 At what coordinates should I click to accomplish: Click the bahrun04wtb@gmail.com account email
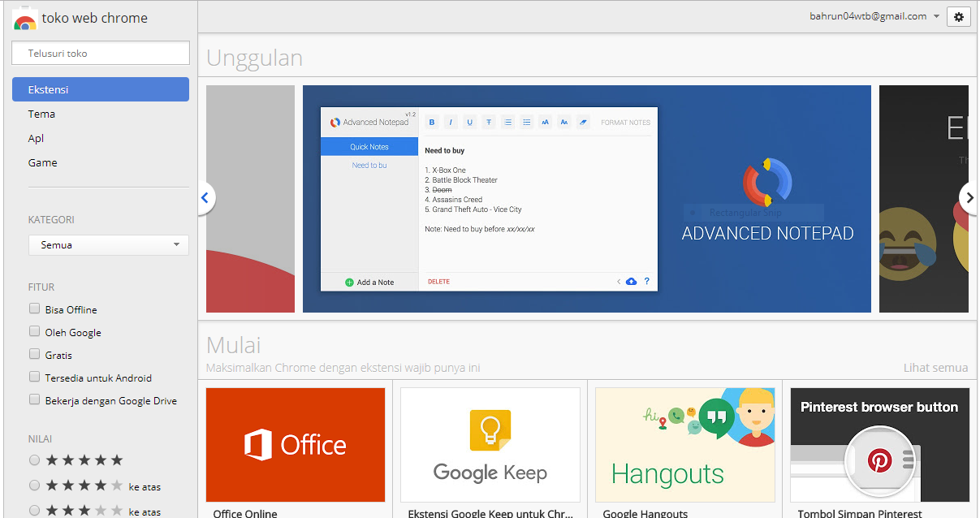click(868, 16)
